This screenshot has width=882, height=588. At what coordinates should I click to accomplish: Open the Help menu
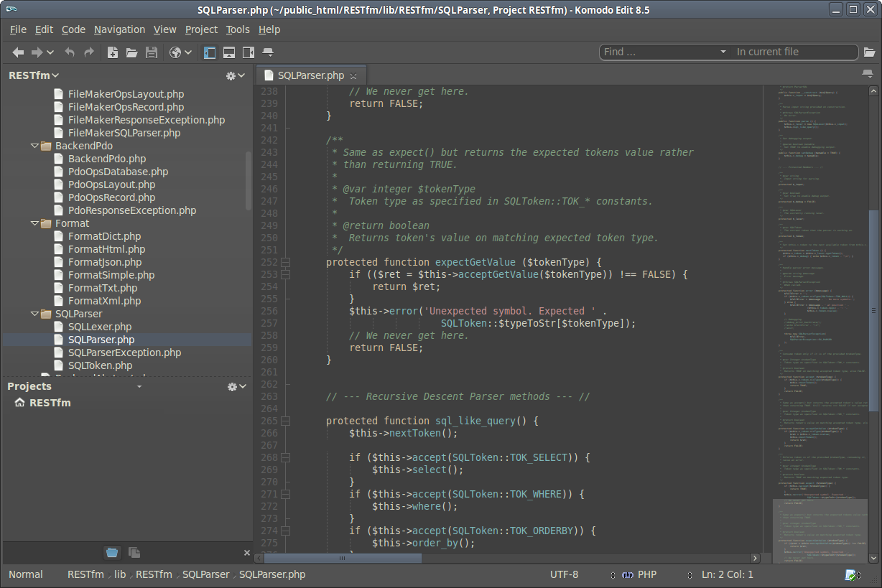[x=269, y=29]
